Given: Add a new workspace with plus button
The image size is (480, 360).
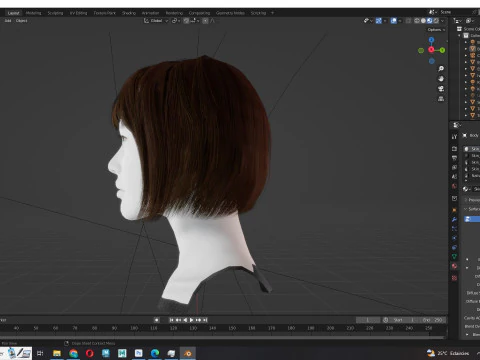Looking at the screenshot, I should click(x=272, y=13).
